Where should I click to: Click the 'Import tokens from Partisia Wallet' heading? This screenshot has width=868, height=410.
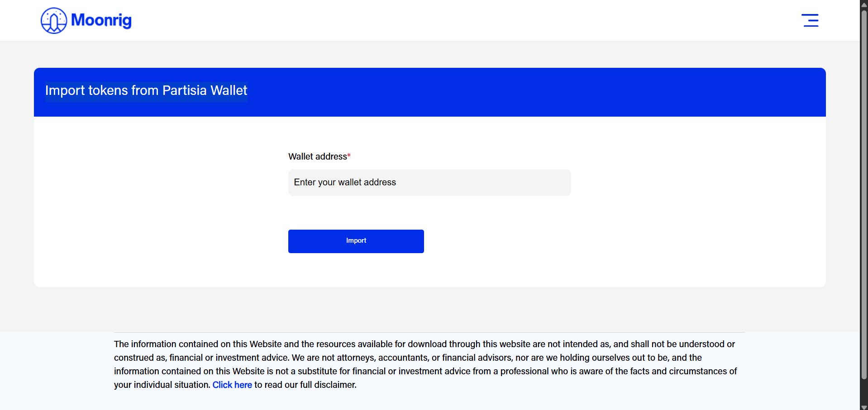pyautogui.click(x=146, y=90)
